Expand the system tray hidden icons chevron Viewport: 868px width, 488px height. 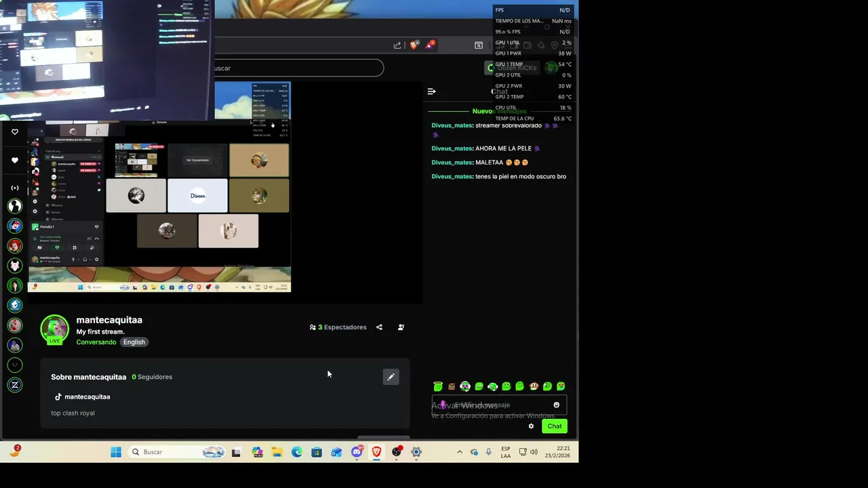coord(460,452)
